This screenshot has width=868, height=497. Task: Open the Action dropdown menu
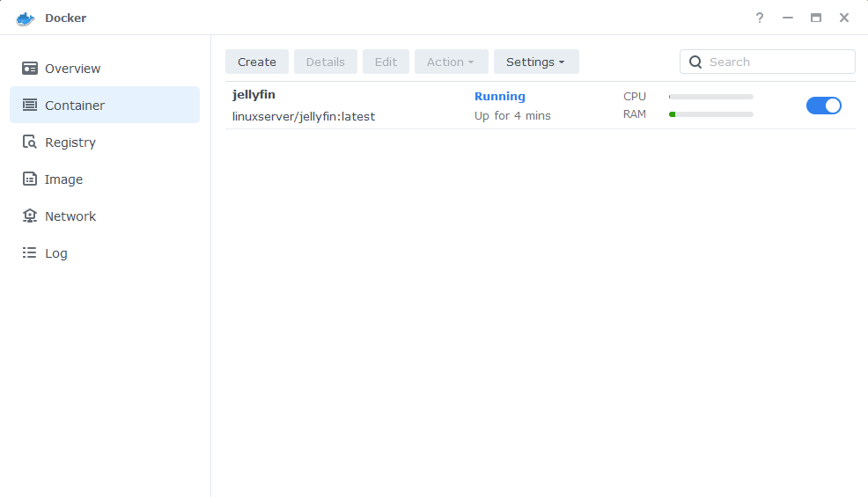451,62
